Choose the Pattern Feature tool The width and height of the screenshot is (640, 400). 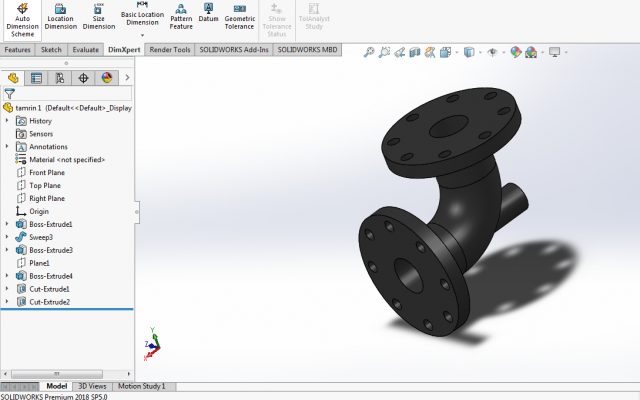pos(181,17)
